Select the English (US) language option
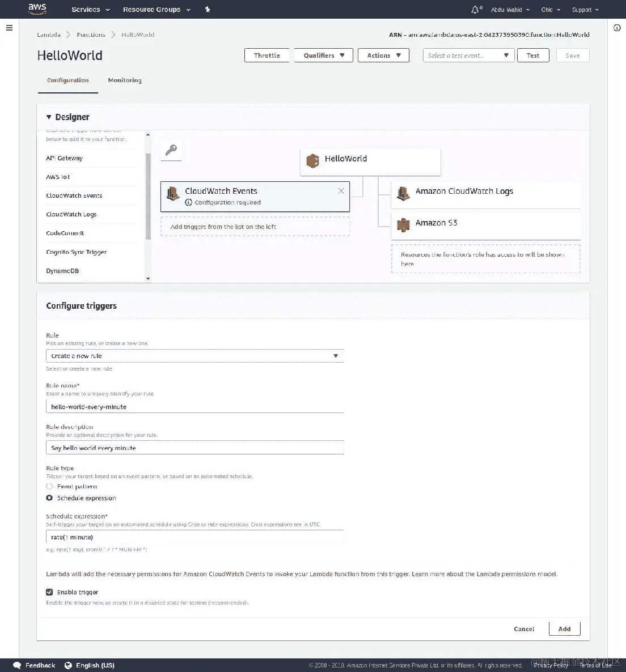The height and width of the screenshot is (672, 626). [95, 665]
